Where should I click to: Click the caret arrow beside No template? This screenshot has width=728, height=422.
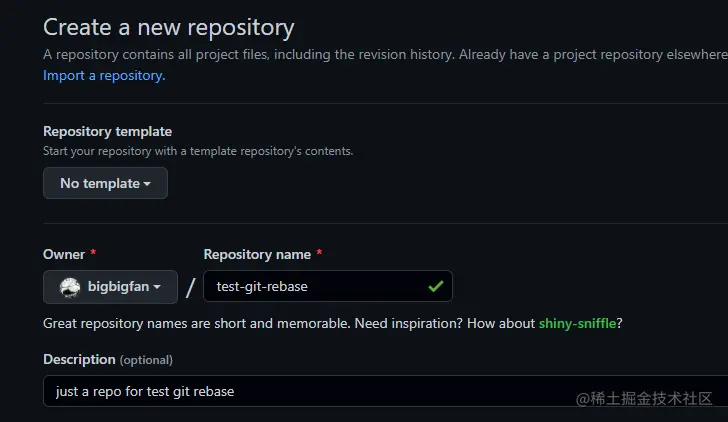(147, 184)
